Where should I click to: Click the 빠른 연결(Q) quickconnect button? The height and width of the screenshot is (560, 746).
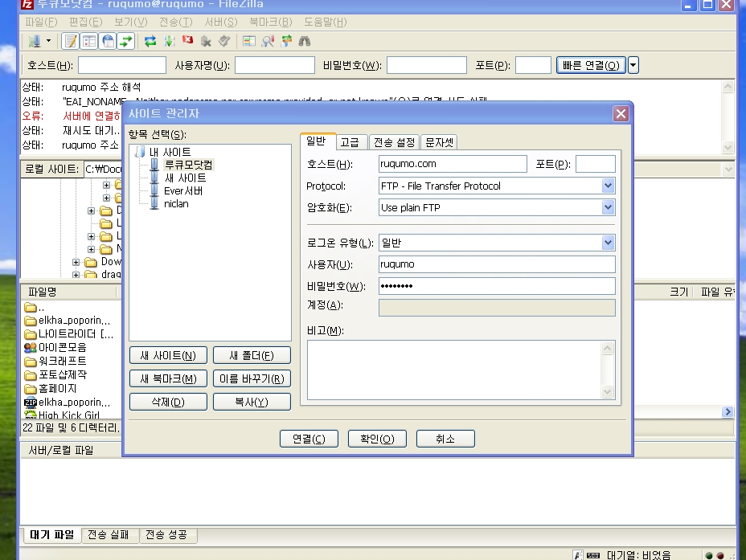click(591, 65)
